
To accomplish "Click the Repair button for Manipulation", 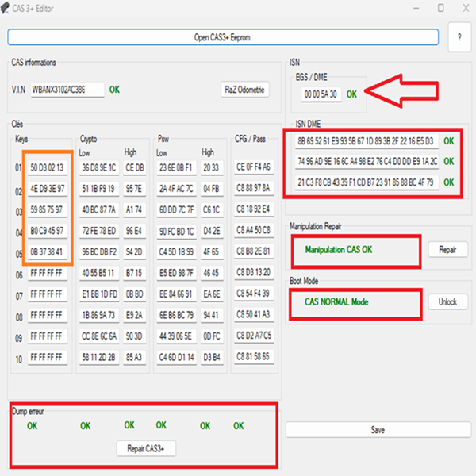I will coord(447,250).
